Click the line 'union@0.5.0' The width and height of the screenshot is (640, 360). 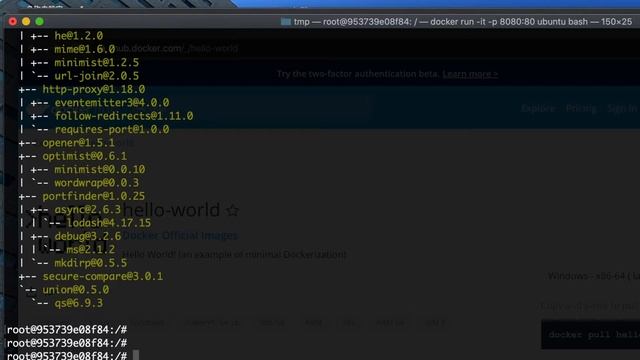[76, 290]
